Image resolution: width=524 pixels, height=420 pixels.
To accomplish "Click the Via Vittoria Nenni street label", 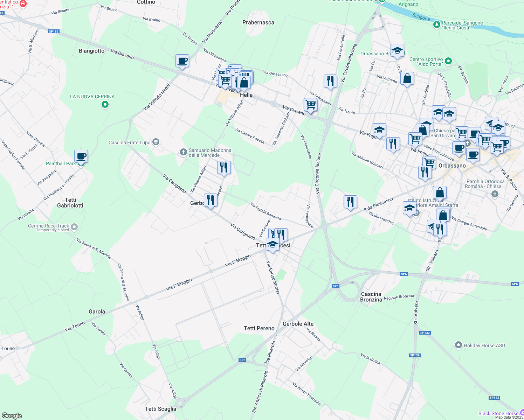I will pos(157,97).
